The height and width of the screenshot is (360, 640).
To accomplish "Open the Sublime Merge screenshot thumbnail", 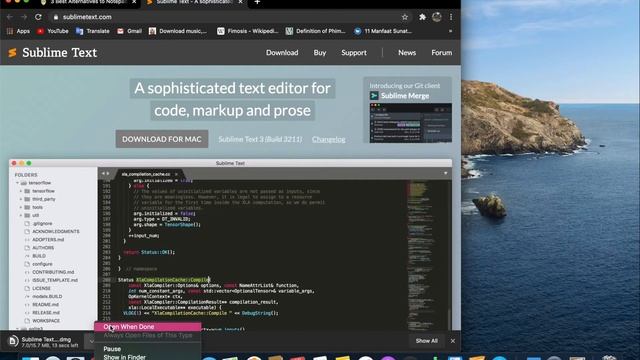I will point(411,123).
